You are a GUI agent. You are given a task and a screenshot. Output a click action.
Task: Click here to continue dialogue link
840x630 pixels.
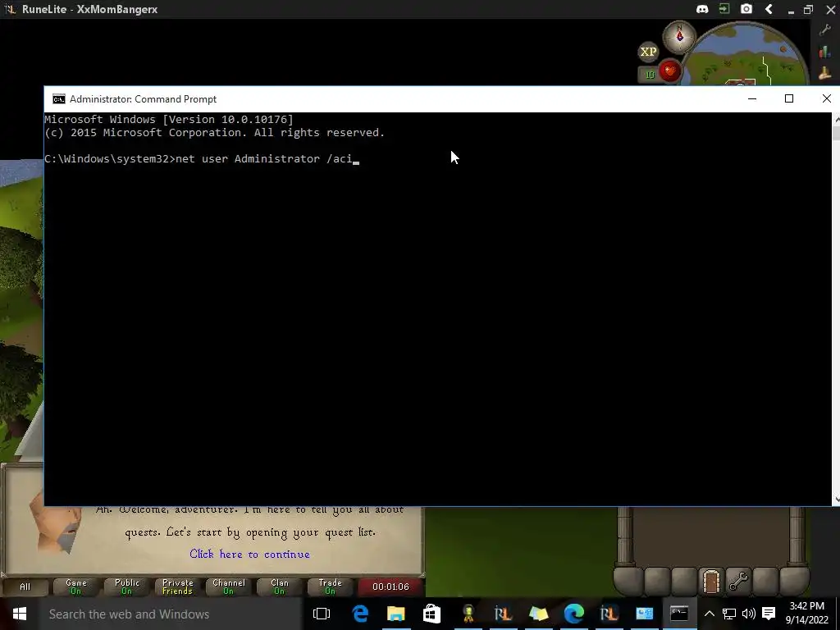click(249, 554)
